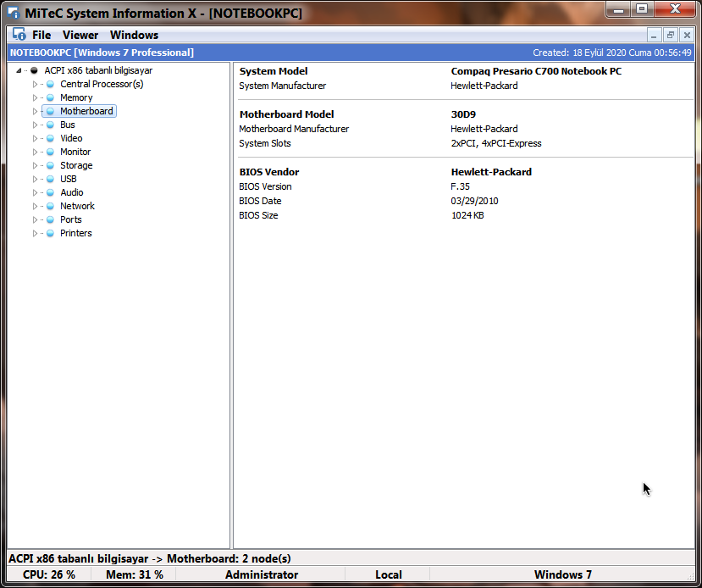Click the Motherboard Model heading
Viewport: 702px width, 588px height.
(x=286, y=114)
